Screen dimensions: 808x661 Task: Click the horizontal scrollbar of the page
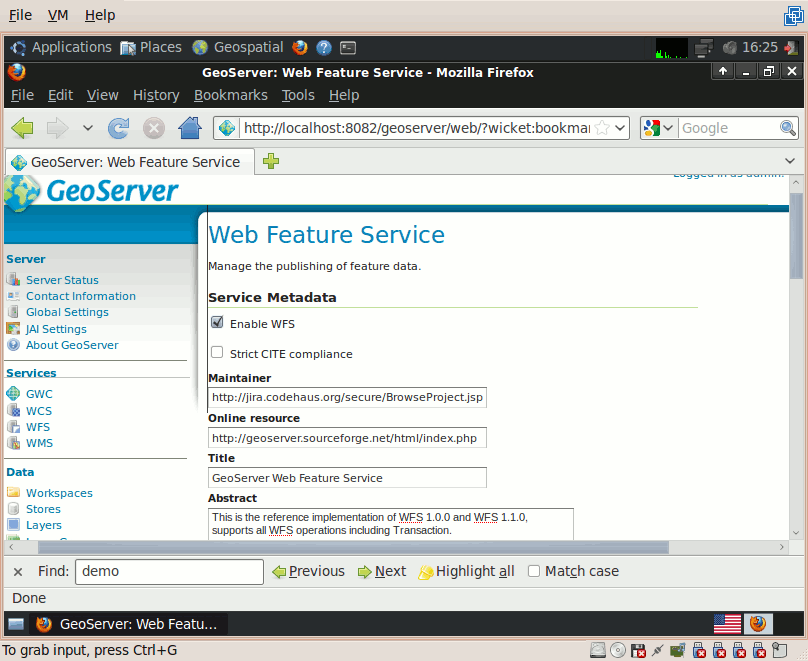[353, 547]
